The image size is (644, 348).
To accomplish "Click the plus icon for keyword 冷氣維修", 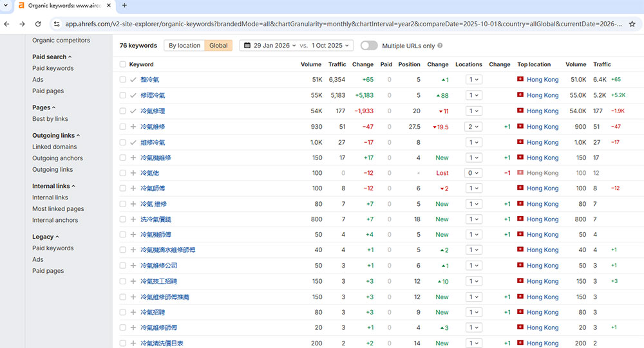I will pyautogui.click(x=133, y=127).
